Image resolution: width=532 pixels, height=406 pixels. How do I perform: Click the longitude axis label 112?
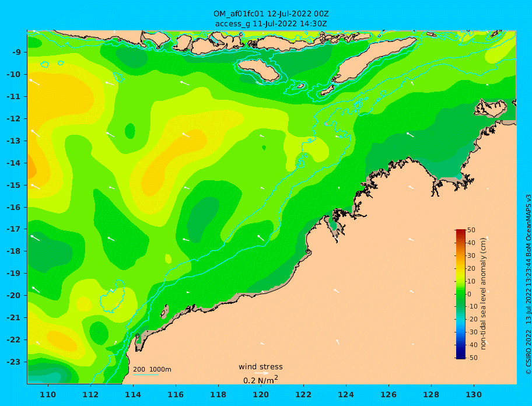coord(90,394)
